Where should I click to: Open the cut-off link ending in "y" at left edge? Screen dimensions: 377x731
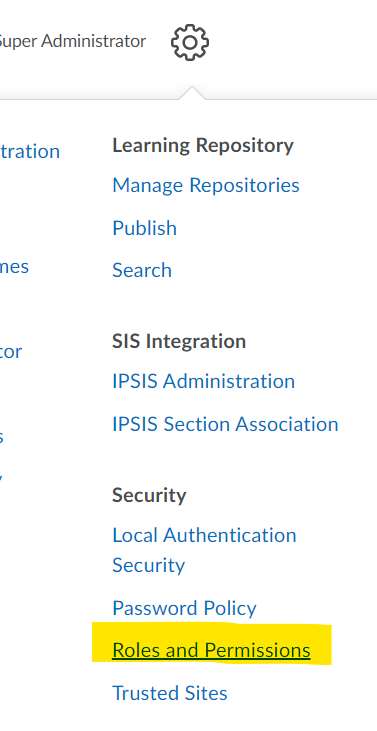coord(2,477)
